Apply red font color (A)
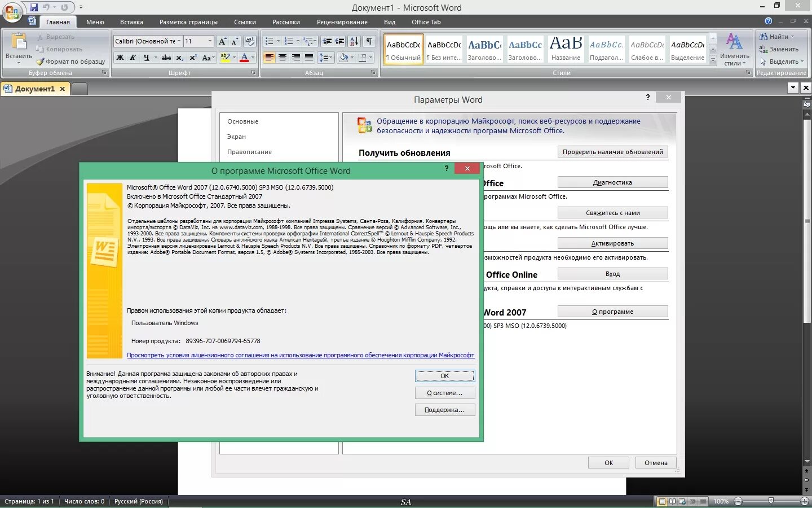This screenshot has width=812, height=508. (x=244, y=58)
